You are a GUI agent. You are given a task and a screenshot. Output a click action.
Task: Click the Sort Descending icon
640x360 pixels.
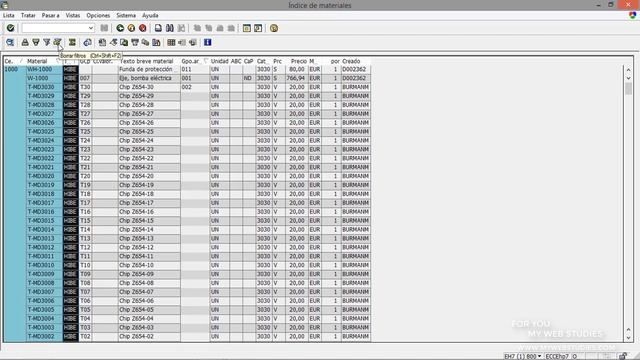[36, 42]
